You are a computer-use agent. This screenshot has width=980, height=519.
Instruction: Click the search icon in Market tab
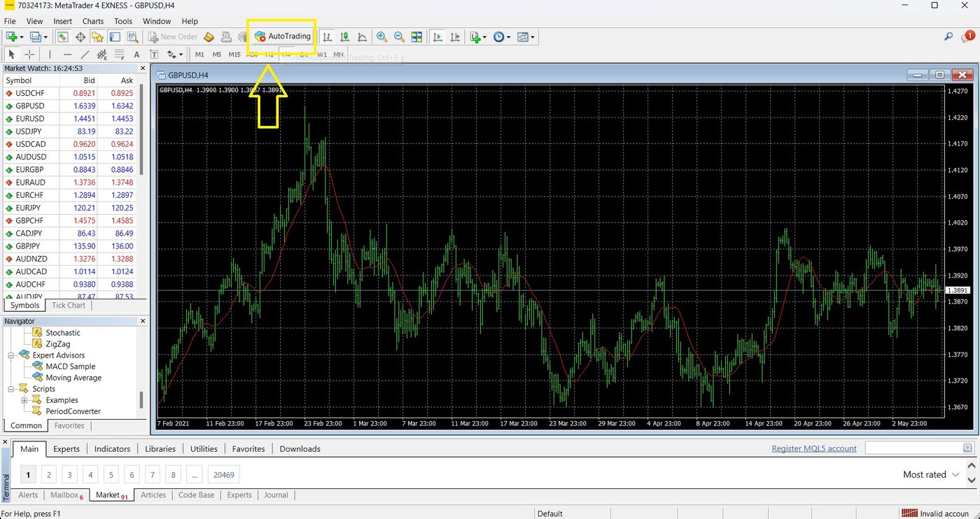968,448
